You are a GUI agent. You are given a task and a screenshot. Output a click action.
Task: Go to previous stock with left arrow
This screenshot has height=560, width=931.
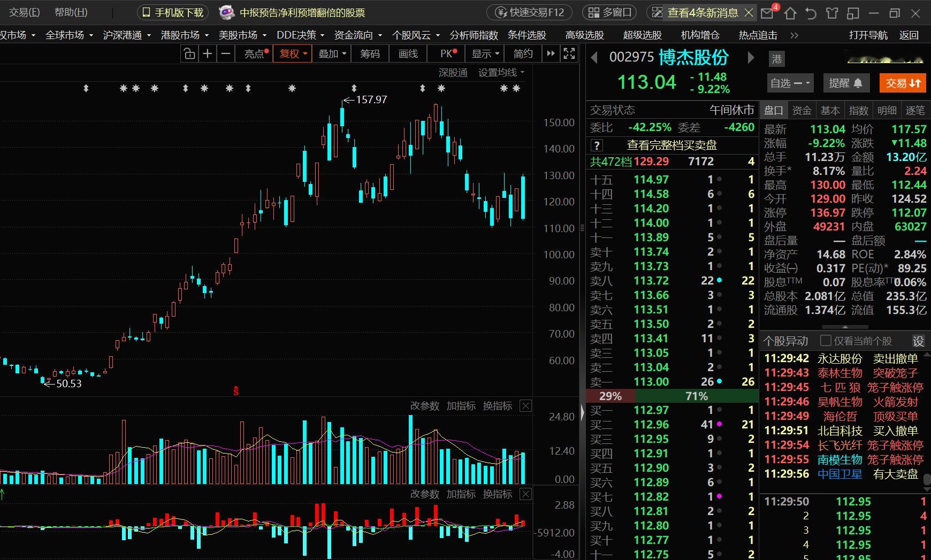594,58
